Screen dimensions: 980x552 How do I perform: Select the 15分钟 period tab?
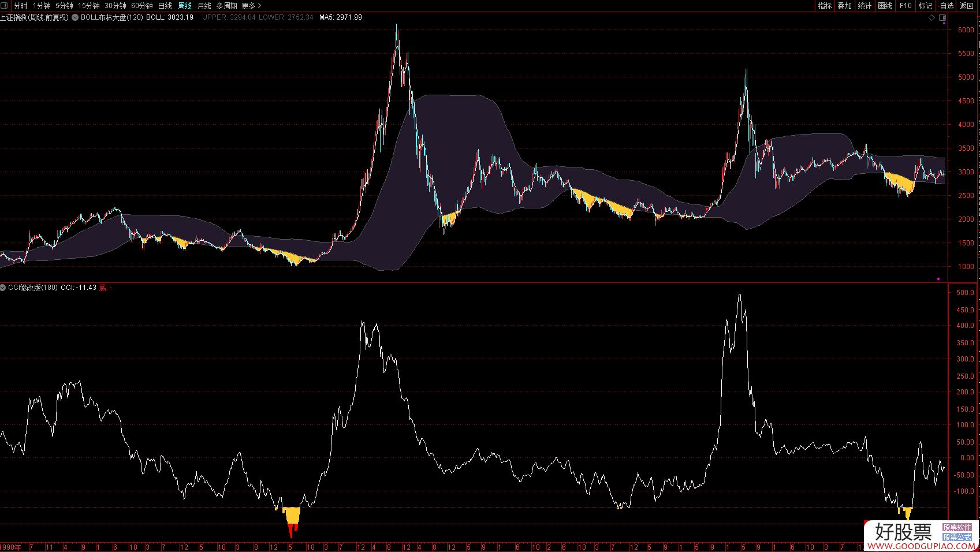coord(88,6)
